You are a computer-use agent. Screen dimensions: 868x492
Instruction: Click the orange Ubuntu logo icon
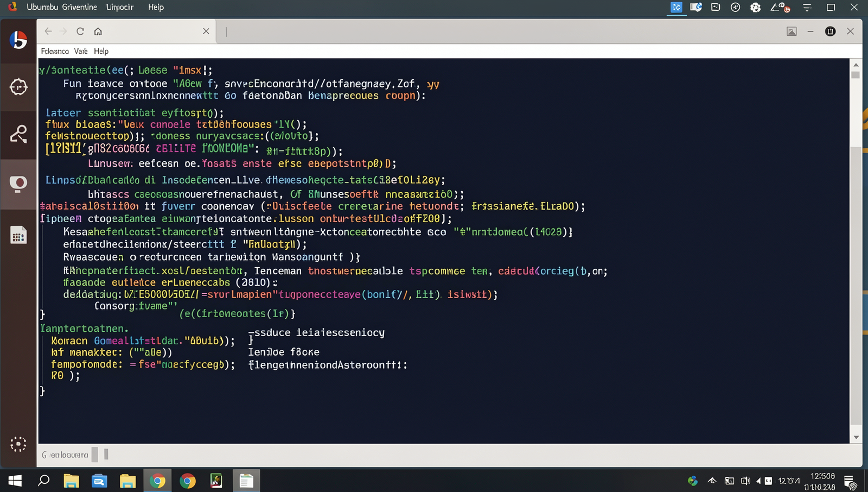point(12,7)
